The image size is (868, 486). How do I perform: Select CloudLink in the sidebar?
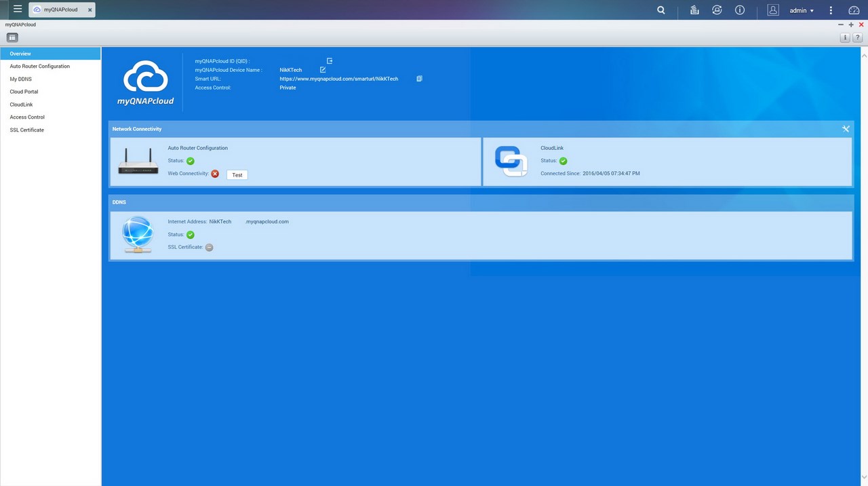50,105
